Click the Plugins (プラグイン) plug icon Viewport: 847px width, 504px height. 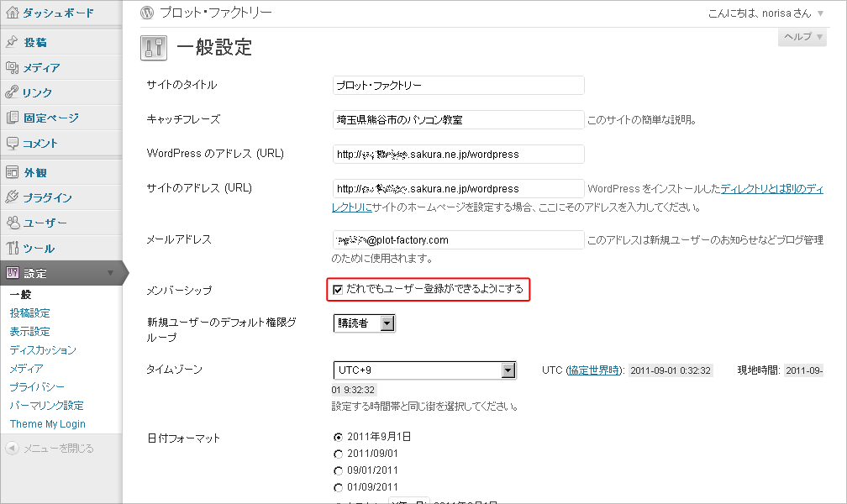[x=12, y=197]
